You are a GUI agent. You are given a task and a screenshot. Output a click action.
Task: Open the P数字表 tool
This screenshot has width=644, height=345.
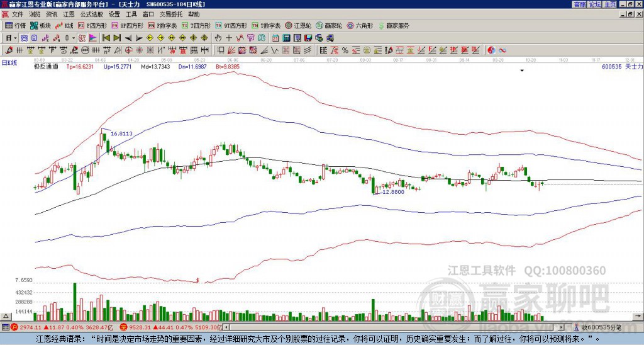tap(162, 25)
